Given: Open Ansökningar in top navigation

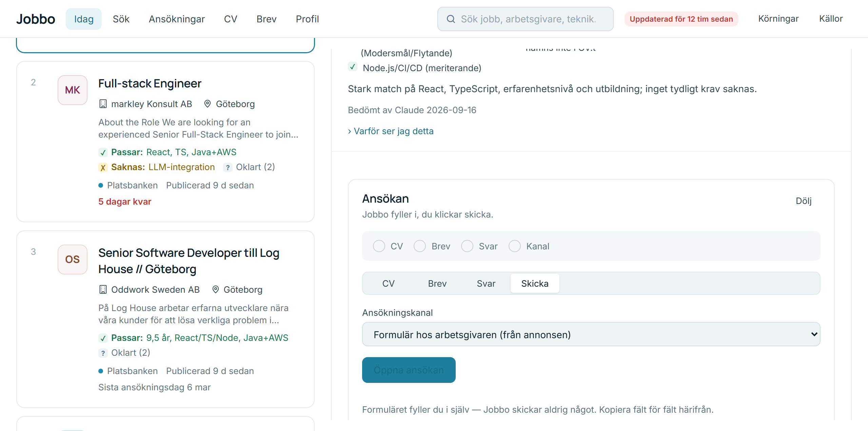Looking at the screenshot, I should pyautogui.click(x=177, y=19).
